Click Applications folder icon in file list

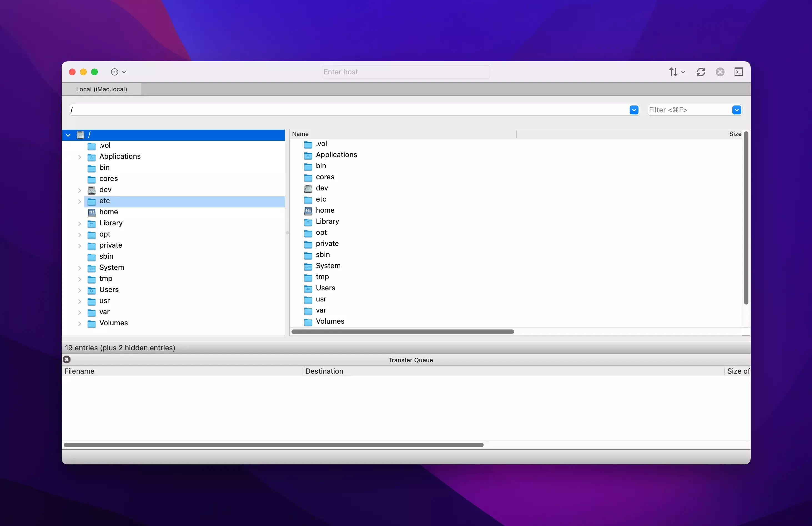click(x=308, y=155)
